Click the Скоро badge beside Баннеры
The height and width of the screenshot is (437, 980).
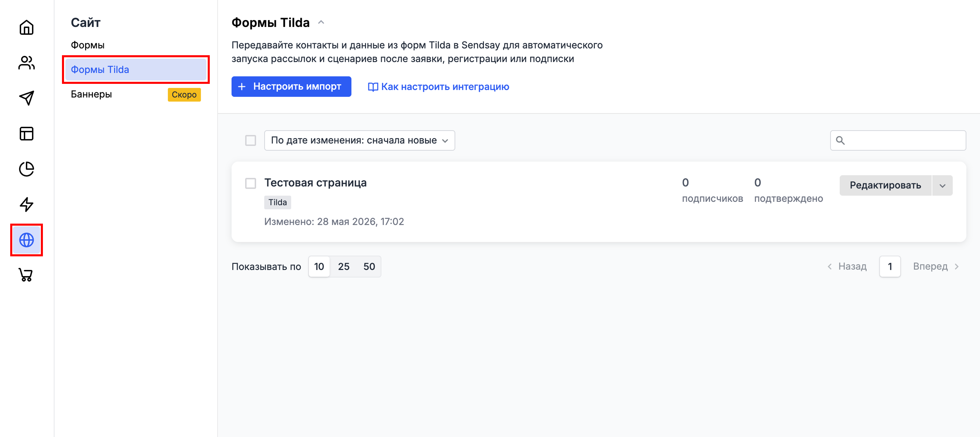(x=184, y=94)
